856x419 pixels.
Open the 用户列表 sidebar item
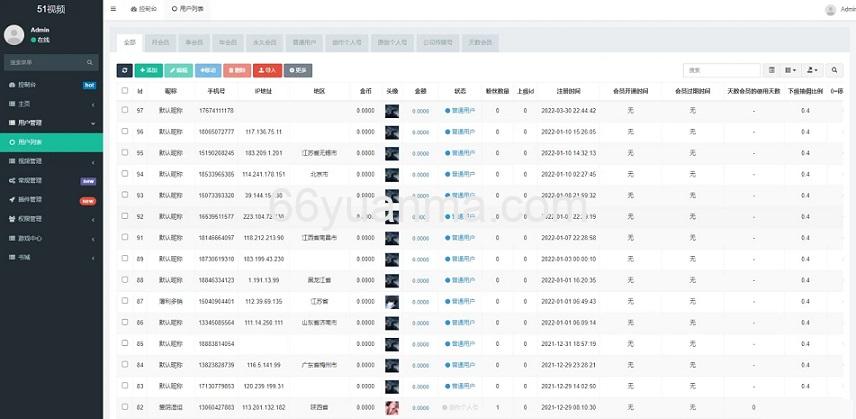point(51,142)
